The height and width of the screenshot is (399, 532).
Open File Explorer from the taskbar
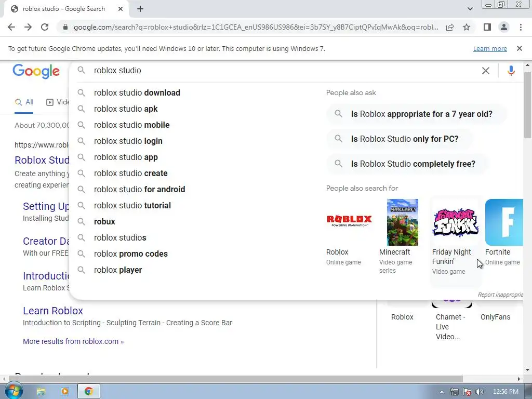click(41, 392)
